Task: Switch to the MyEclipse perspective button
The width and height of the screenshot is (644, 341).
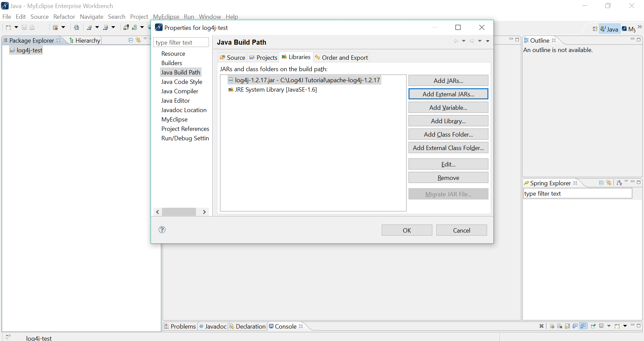Action: tap(629, 29)
